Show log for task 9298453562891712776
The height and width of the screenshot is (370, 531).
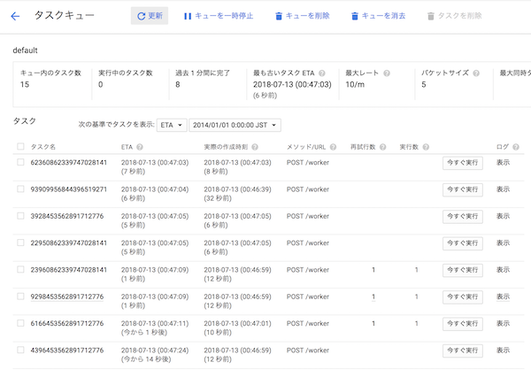tap(503, 297)
